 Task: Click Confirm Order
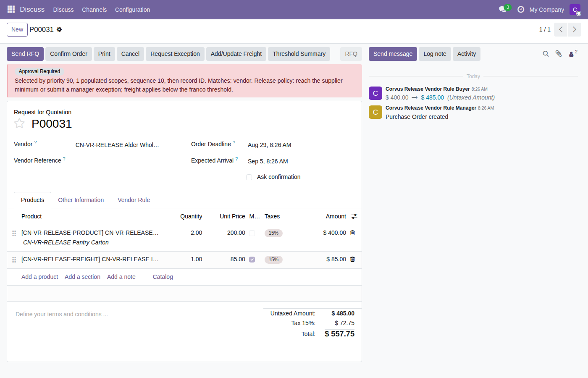point(68,54)
